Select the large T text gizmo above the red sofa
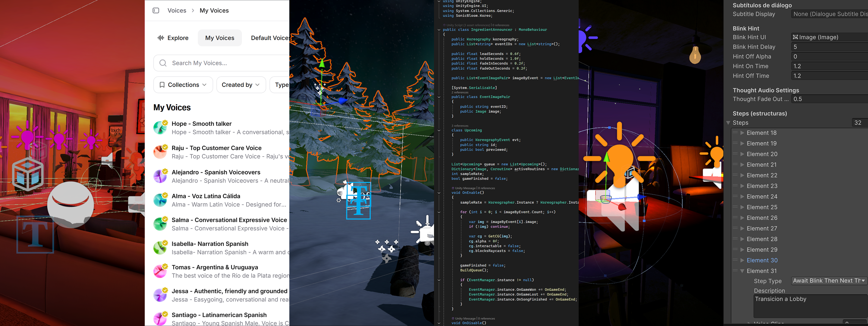 pyautogui.click(x=35, y=234)
